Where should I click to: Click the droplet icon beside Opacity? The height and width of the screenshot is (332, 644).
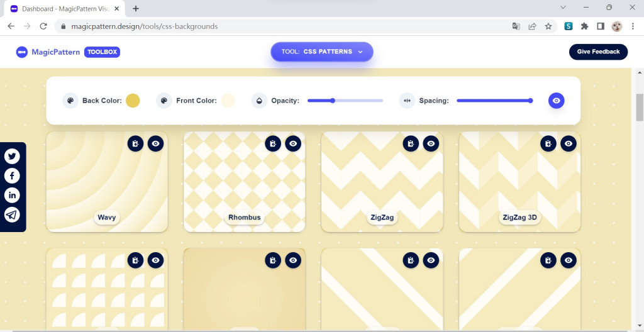pos(259,101)
